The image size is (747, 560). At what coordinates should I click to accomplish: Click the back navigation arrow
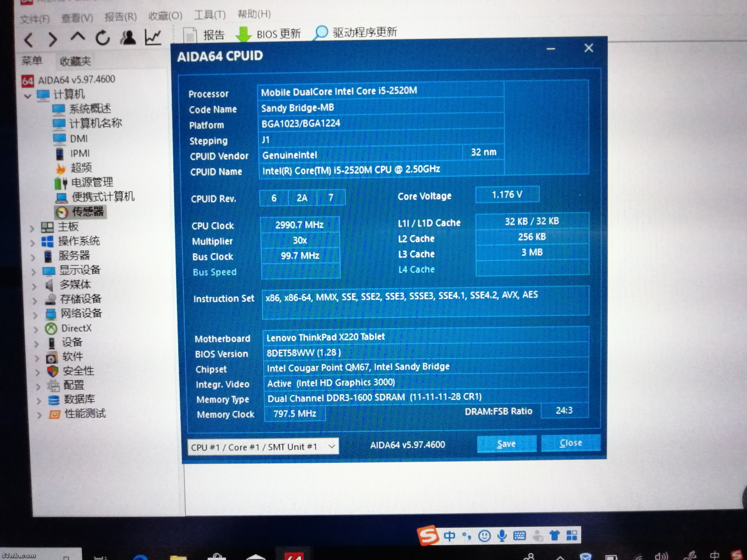coord(29,40)
